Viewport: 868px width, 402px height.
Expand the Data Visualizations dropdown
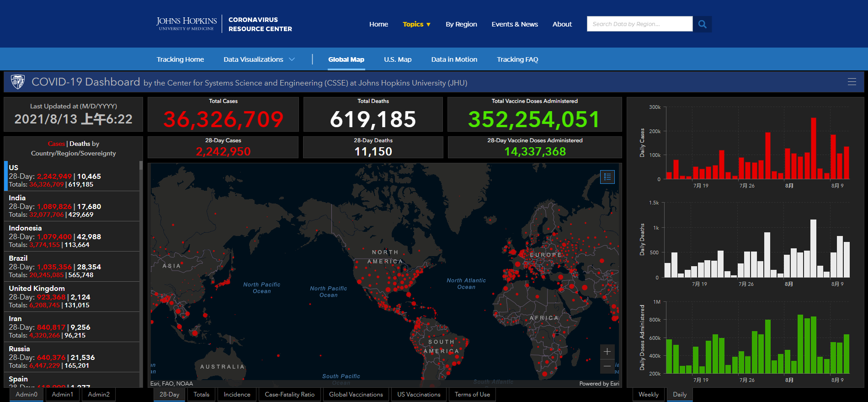(x=259, y=59)
